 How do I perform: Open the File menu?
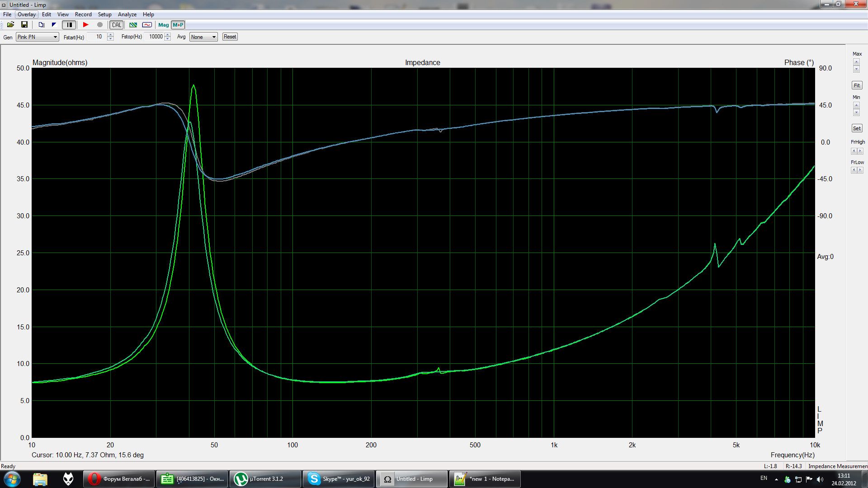(7, 14)
